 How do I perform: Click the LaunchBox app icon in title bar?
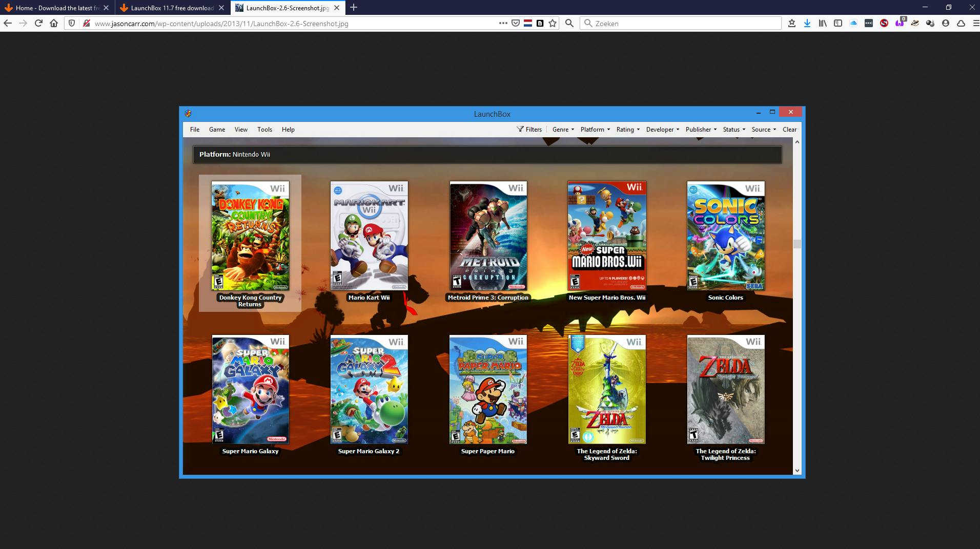point(188,114)
